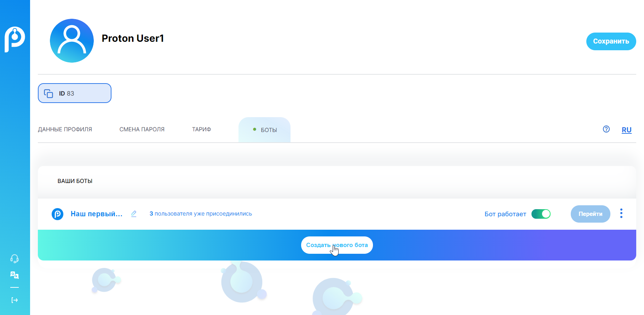This screenshot has width=644, height=315.
Task: Open the help question mark icon
Action: point(606,129)
